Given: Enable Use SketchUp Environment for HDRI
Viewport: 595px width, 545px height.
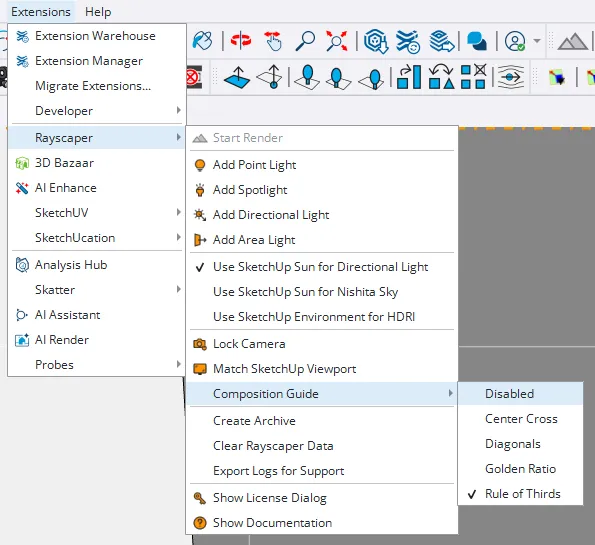Looking at the screenshot, I should [322, 317].
